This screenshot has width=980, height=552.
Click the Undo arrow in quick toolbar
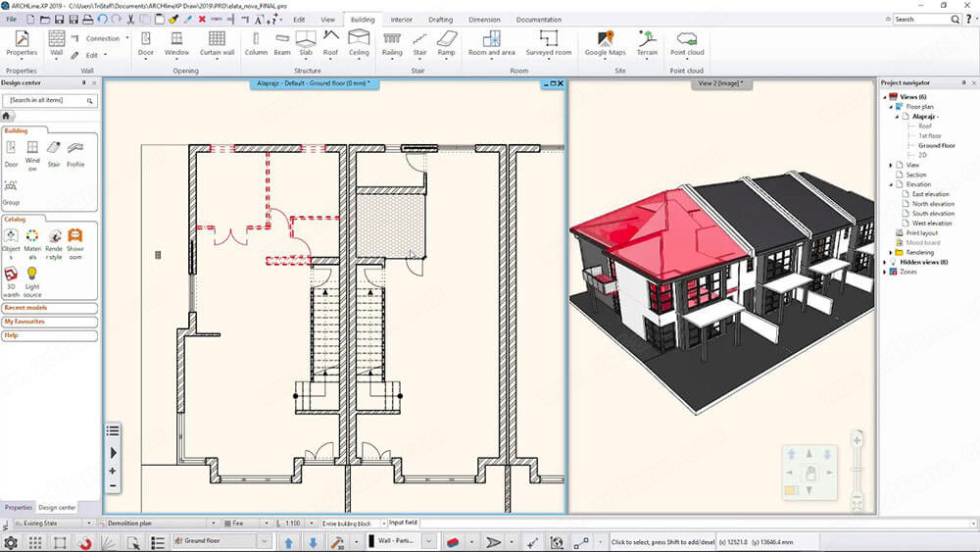pos(103,20)
